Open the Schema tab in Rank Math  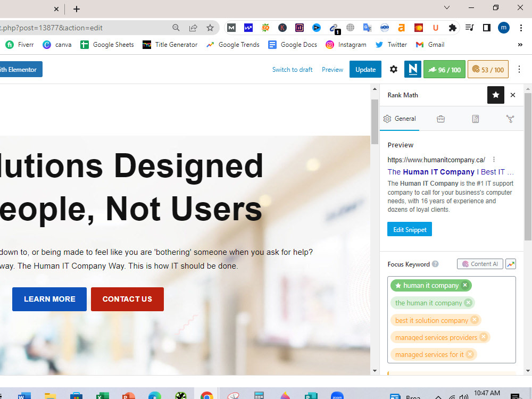475,119
